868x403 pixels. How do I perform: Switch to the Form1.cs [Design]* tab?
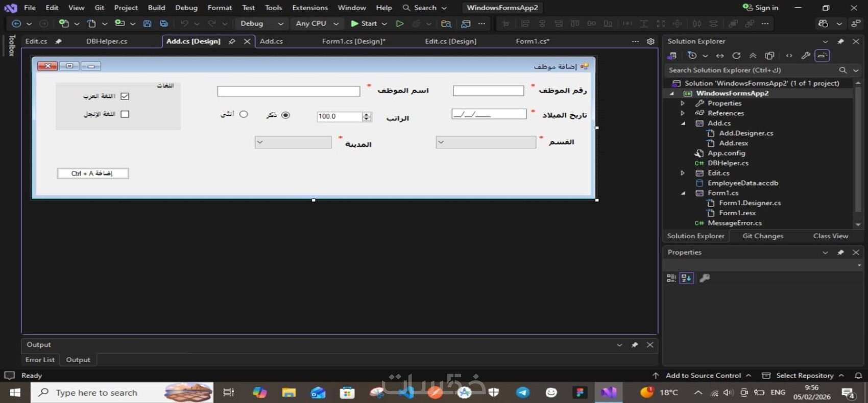coord(354,41)
